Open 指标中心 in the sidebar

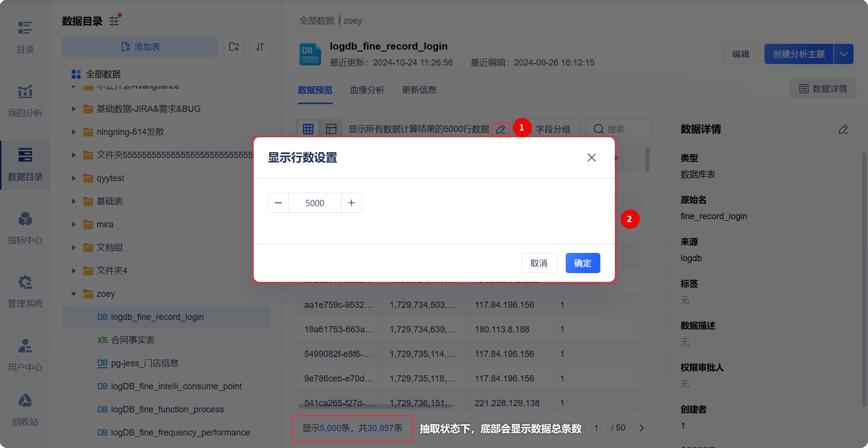[x=25, y=227]
